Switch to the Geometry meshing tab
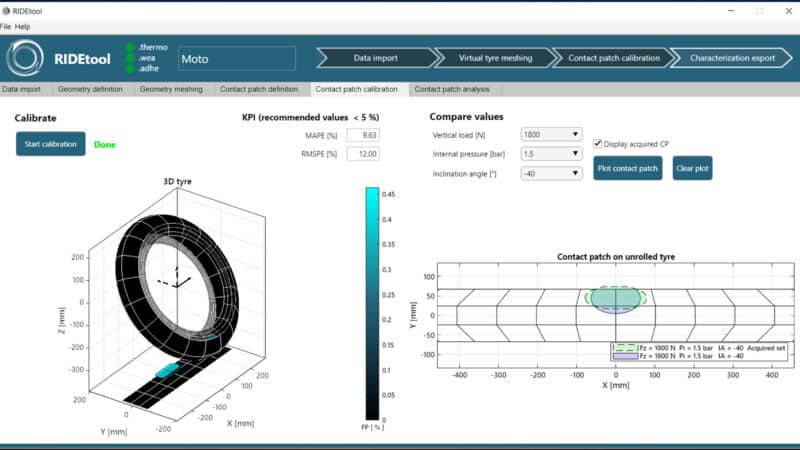 click(171, 89)
